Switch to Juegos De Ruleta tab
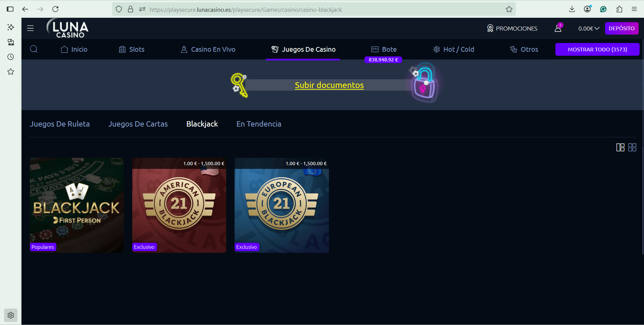The height and width of the screenshot is (325, 644). pyautogui.click(x=60, y=124)
